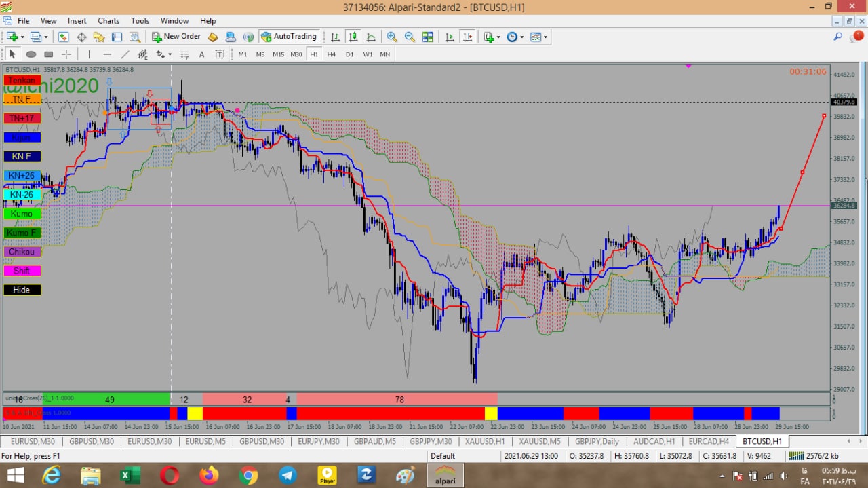Switch timeframe to M30
Image resolution: width=868 pixels, height=488 pixels.
point(296,54)
